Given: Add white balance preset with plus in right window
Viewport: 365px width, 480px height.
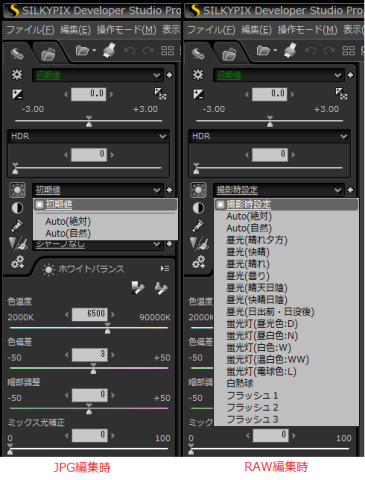Looking at the screenshot, I should click(x=350, y=190).
